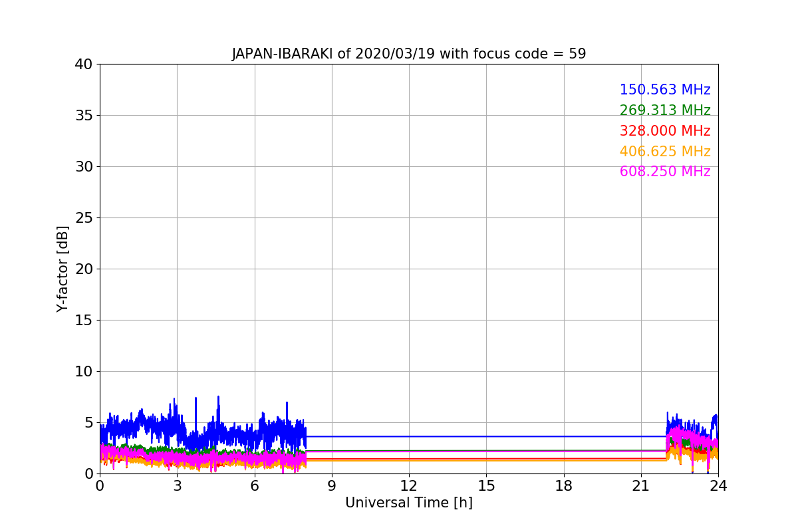Click the x-axis tick label 9
This screenshot has height=532, width=798.
point(332,486)
